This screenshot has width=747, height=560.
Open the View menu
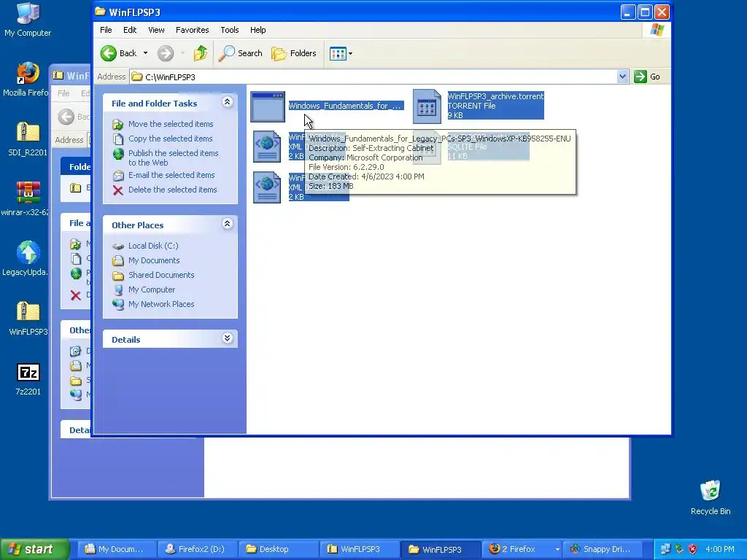point(156,30)
